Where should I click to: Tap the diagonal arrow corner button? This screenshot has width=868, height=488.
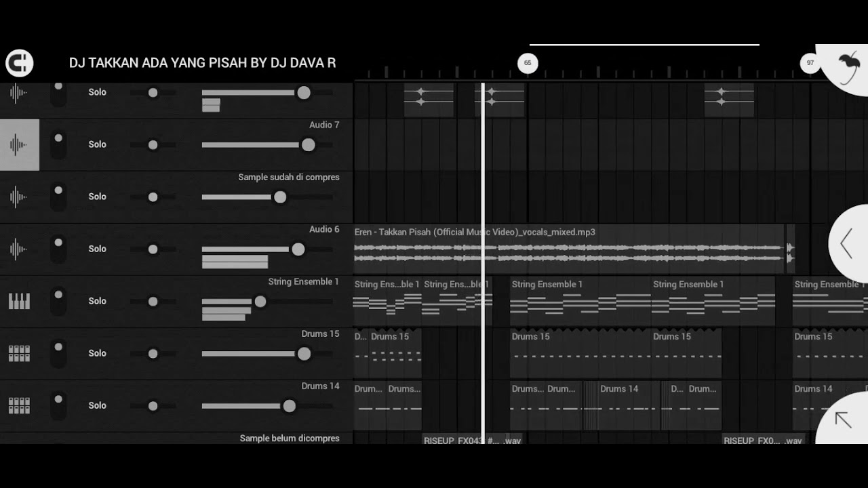click(x=843, y=420)
